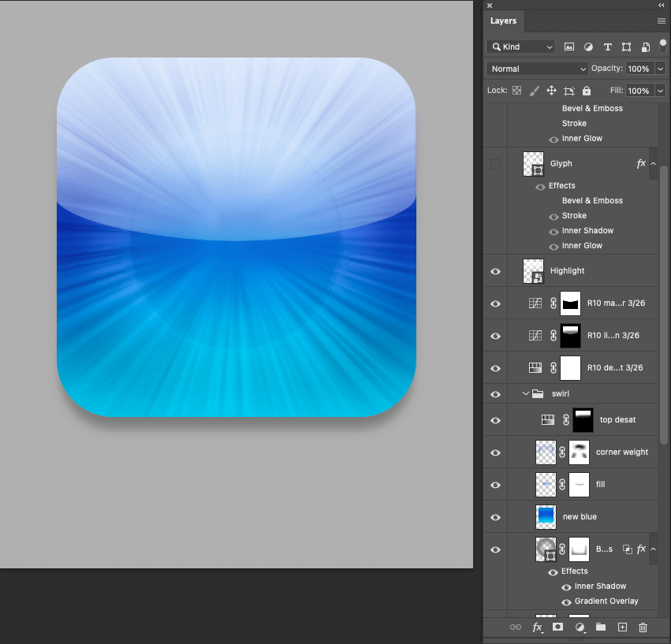671x644 pixels.
Task: Create a new layer with plus icon
Action: (622, 627)
